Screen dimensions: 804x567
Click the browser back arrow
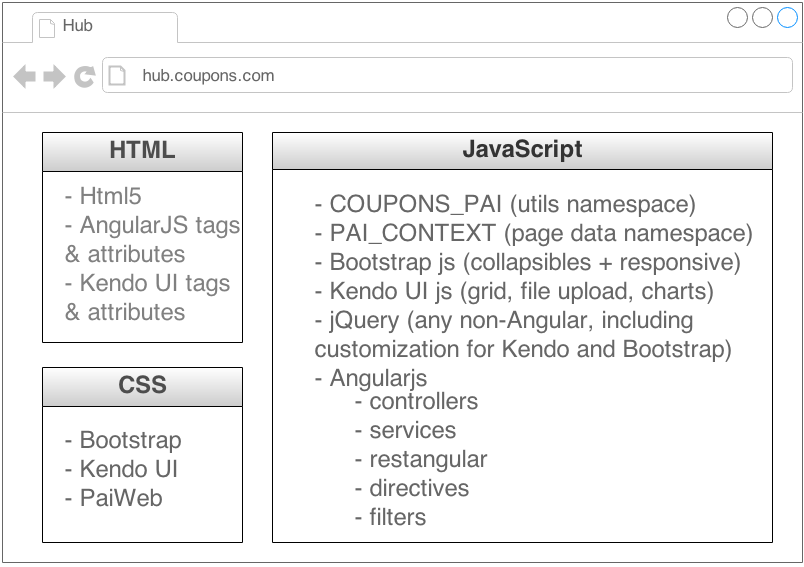[x=25, y=77]
